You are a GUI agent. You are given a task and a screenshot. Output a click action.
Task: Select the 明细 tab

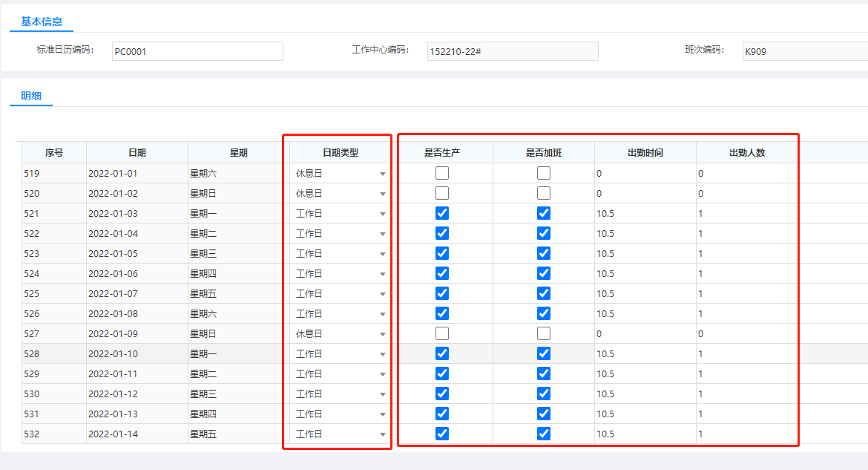point(30,97)
